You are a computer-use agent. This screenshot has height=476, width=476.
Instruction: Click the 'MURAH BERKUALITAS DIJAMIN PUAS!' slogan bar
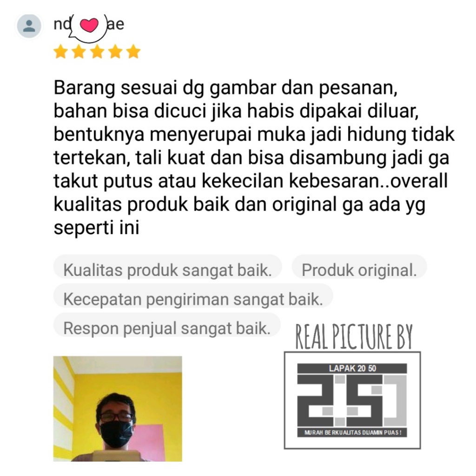(x=352, y=432)
